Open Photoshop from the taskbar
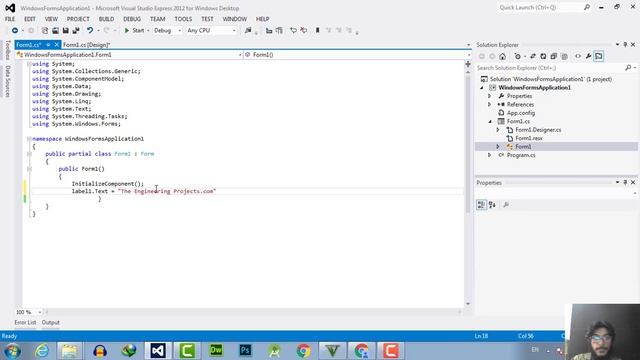Screen dimensions: 640x360 (x=245, y=351)
